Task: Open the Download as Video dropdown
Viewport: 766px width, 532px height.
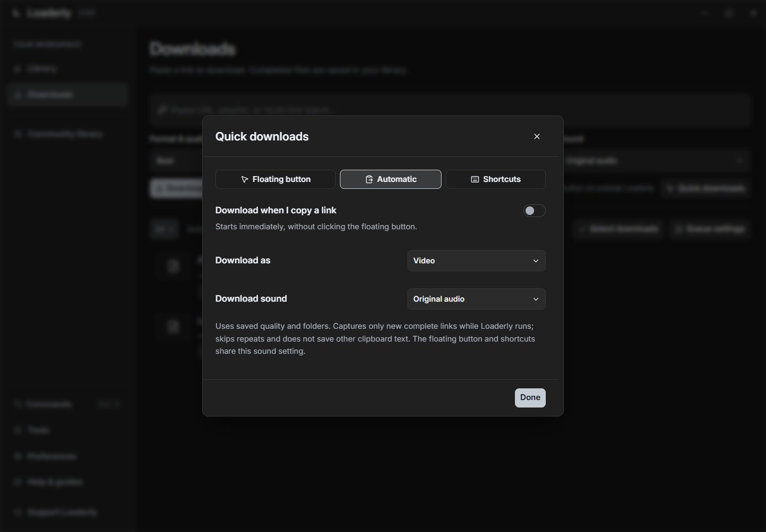Action: [477, 261]
